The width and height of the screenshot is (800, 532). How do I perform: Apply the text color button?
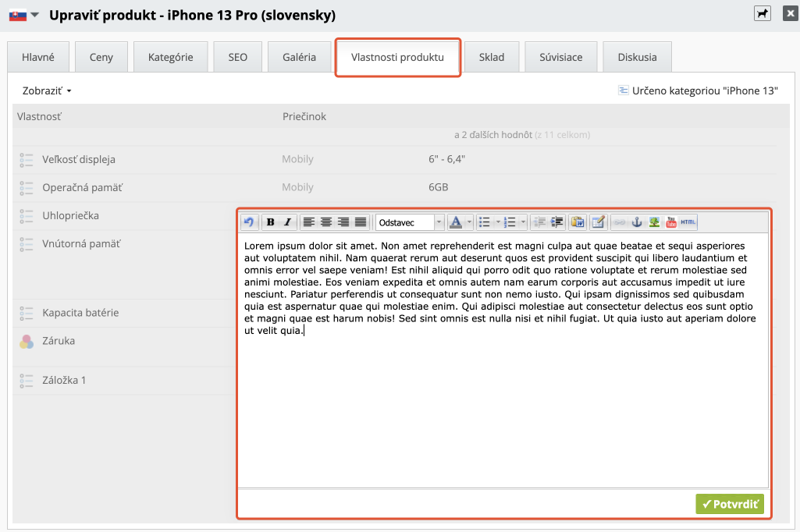tap(456, 222)
